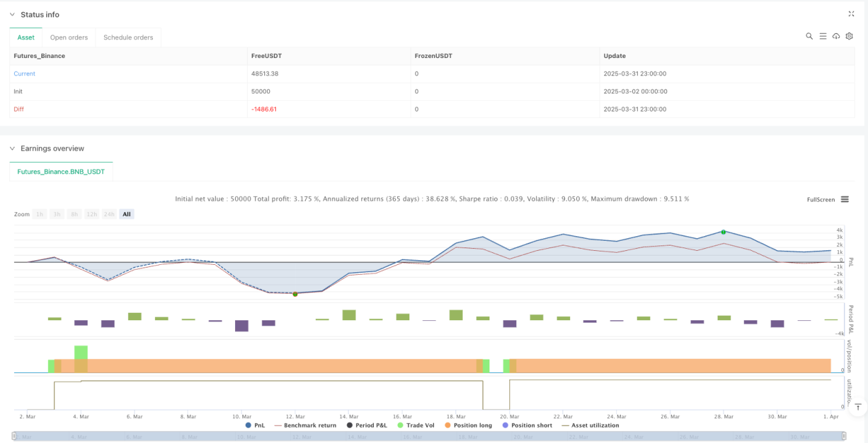Open the chart hamburger menu icon
The width and height of the screenshot is (868, 443).
[845, 199]
